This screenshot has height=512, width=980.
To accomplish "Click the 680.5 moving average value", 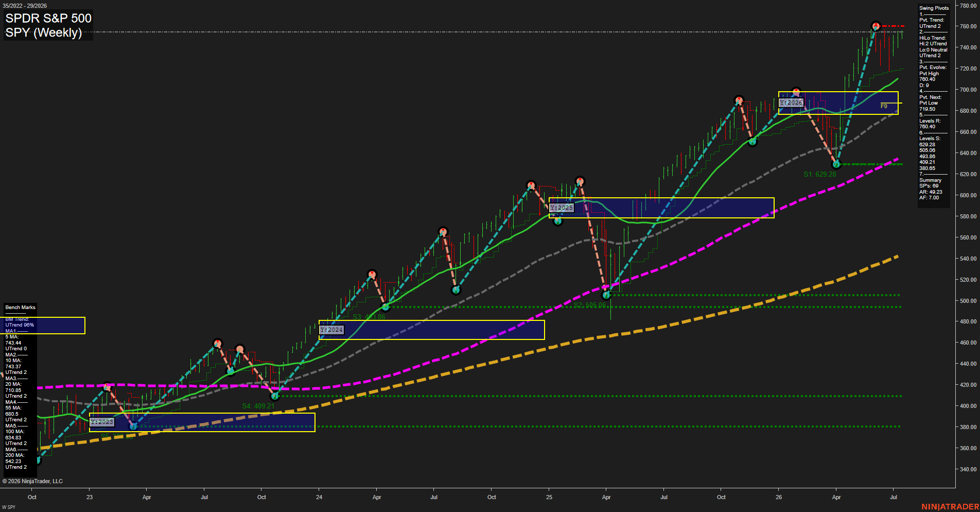I will point(12,414).
